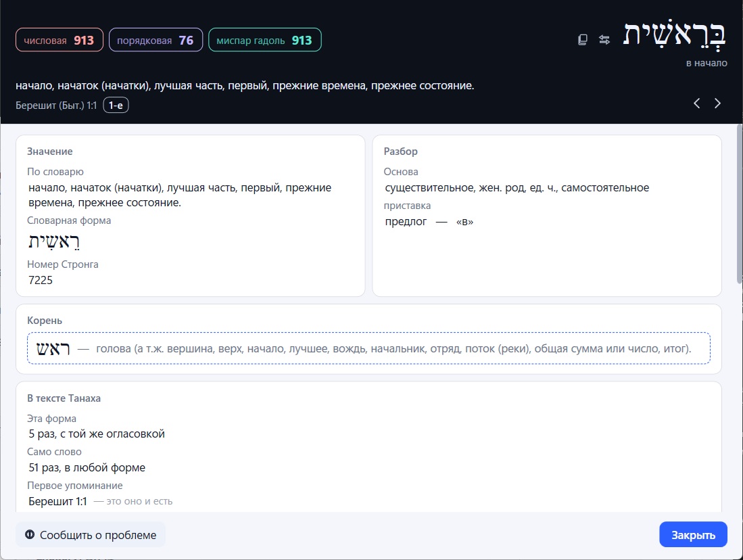Screen dimensions: 743x560
Task: Go to next word with right chevron
Action: (x=717, y=103)
